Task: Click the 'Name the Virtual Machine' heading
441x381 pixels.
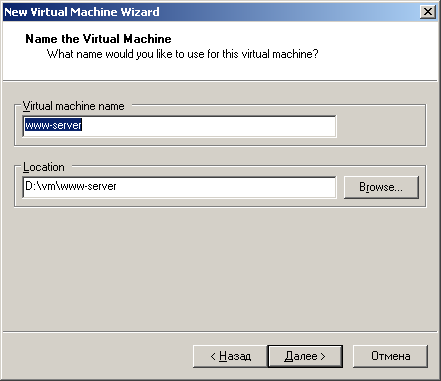Action: point(98,39)
